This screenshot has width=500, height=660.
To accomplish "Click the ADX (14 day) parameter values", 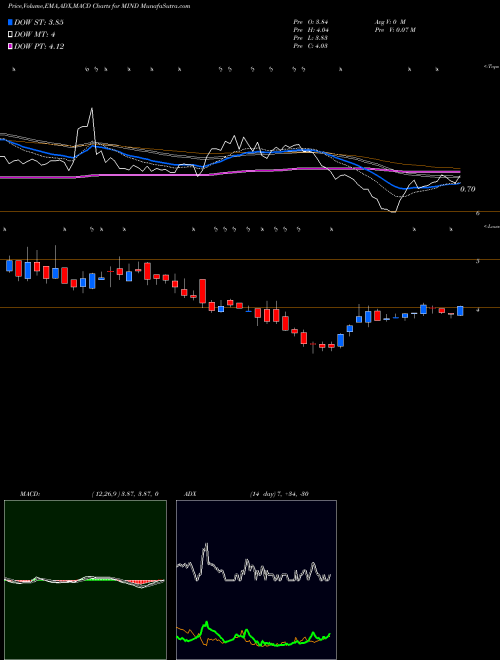I will (278, 494).
